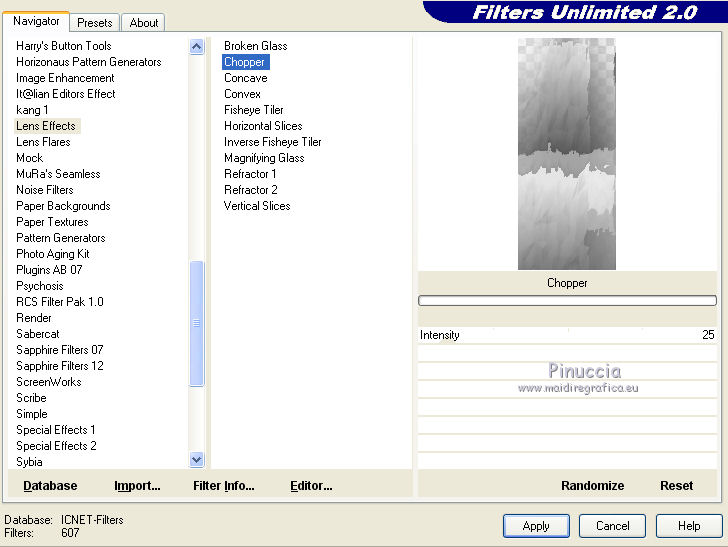Select Paper Textures category
Screen dimensions: 728x547
click(x=52, y=222)
